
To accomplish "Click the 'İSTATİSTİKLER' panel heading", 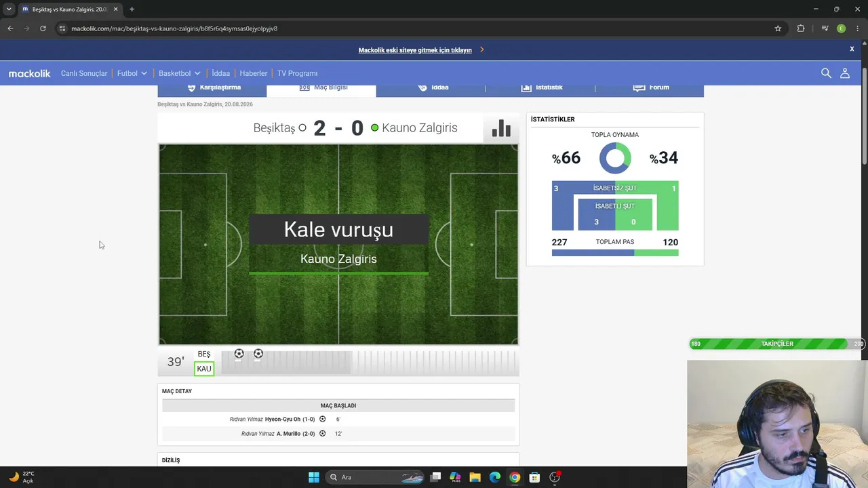I will pos(553,119).
